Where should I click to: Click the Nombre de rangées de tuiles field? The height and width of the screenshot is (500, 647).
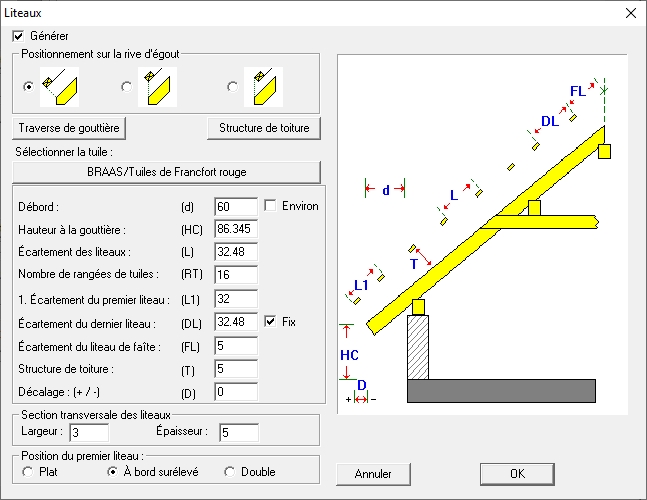(x=236, y=275)
